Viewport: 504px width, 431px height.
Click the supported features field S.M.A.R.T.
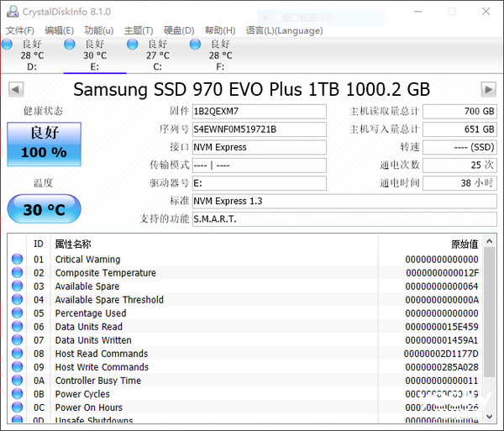[344, 219]
